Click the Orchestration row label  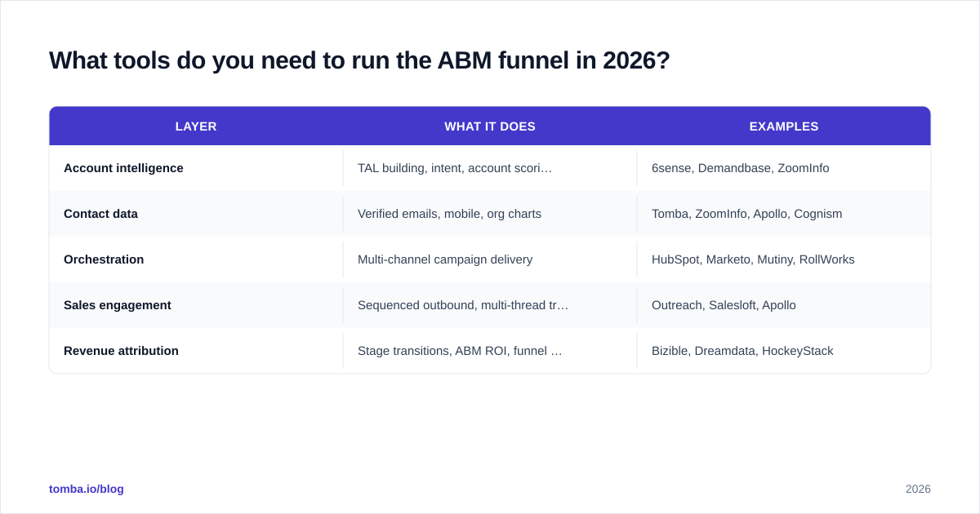(104, 259)
